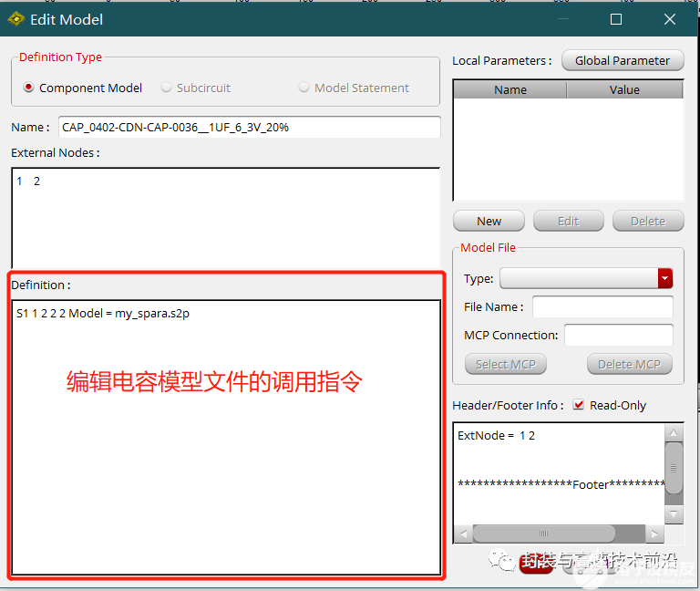This screenshot has height=591, width=700.
Task: Click the S1 1 2 2 2 Model definition line
Action: point(103,314)
